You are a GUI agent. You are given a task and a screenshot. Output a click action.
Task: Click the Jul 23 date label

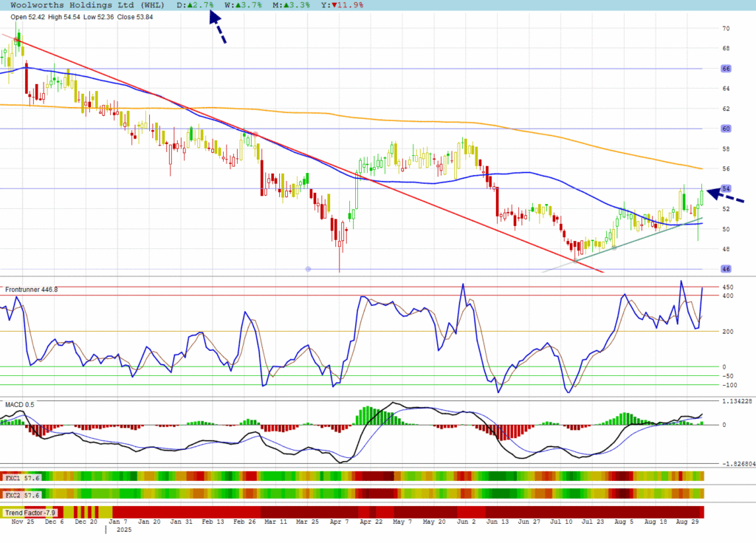pos(593,522)
